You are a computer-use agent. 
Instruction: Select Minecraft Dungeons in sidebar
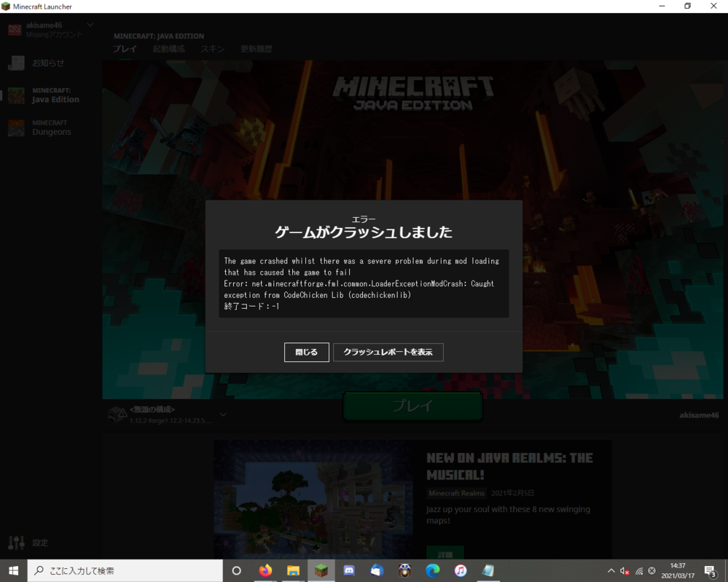pos(49,127)
